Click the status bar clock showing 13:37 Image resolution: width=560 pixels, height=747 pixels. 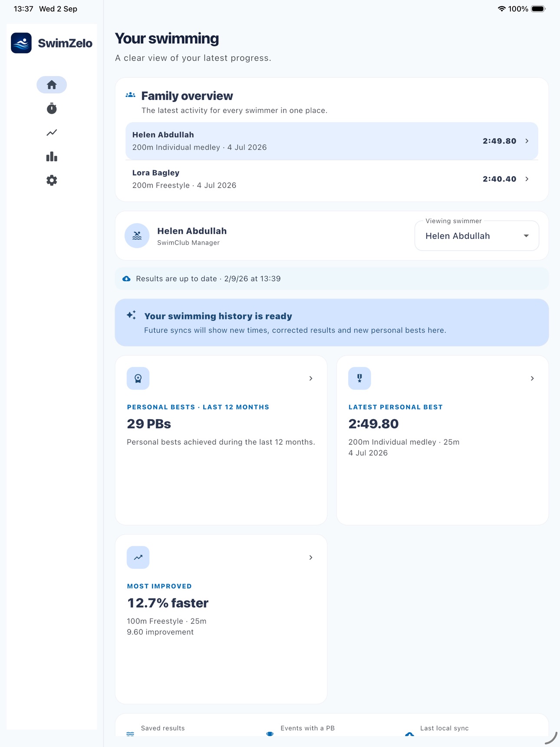[x=23, y=9]
